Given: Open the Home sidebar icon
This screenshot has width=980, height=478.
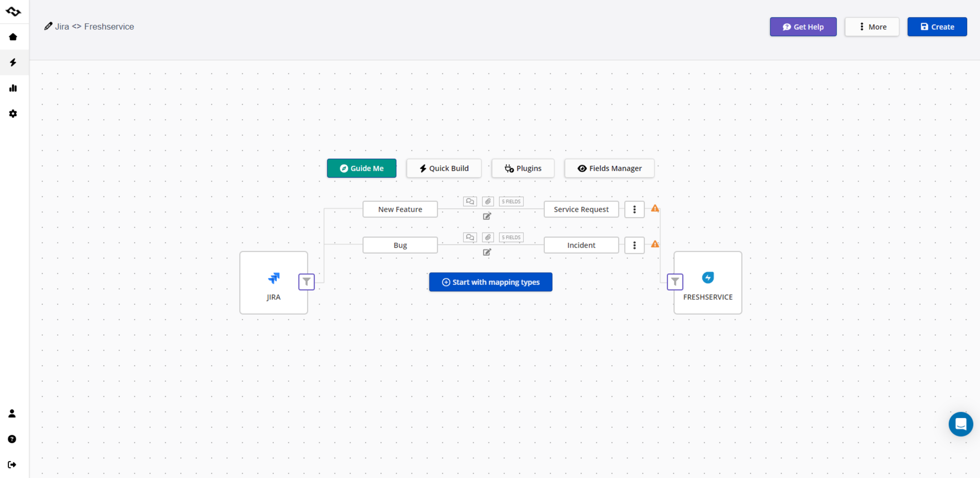Looking at the screenshot, I should click(13, 37).
